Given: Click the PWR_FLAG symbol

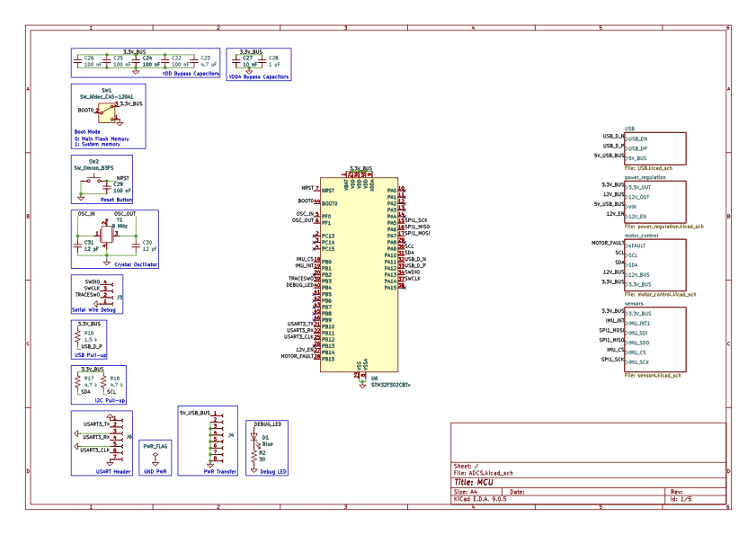Looking at the screenshot, I should click(x=156, y=456).
